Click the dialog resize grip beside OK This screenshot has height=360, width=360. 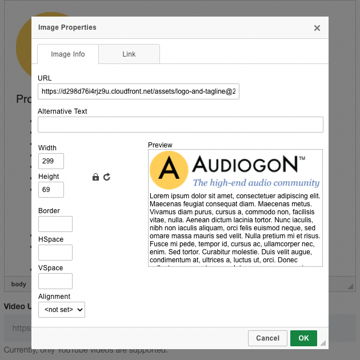(323, 343)
